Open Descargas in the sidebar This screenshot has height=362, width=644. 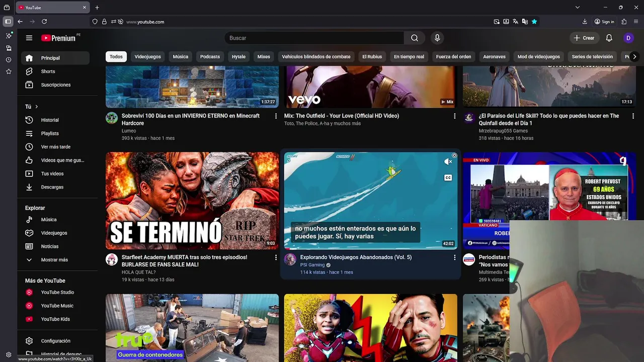click(55, 187)
